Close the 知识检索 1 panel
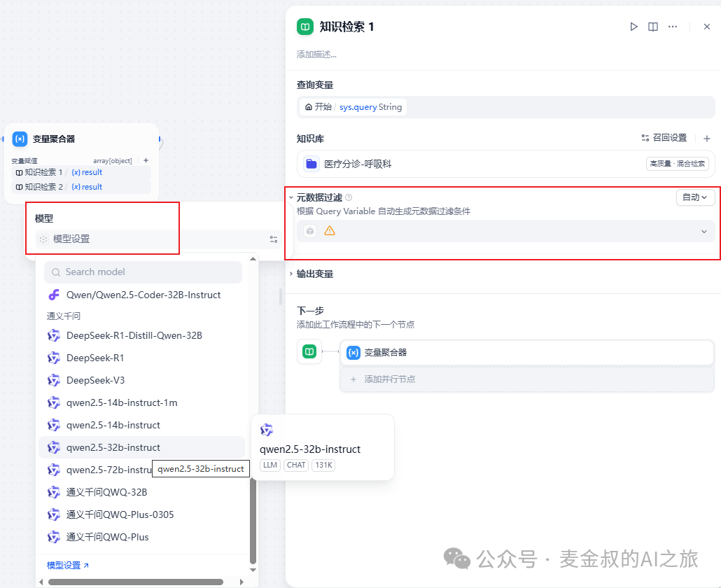This screenshot has height=588, width=721. (707, 27)
